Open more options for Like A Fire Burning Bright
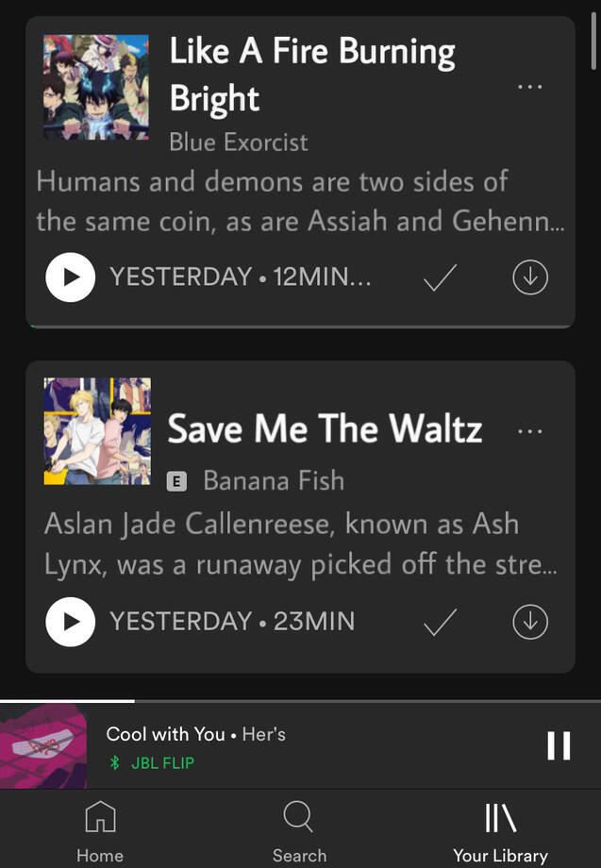The width and height of the screenshot is (601, 868). (x=529, y=87)
